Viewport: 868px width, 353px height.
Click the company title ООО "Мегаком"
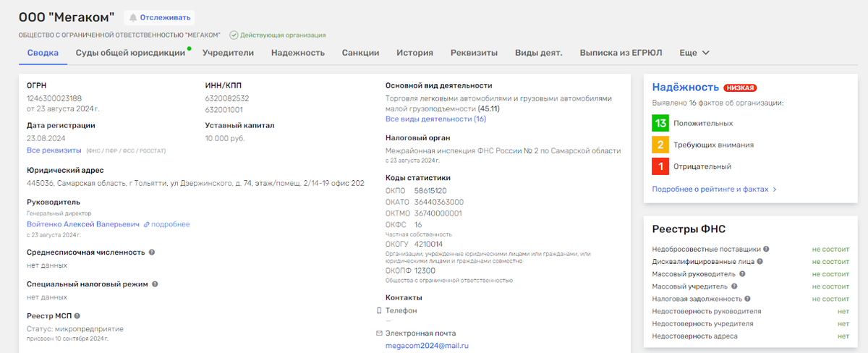pos(67,17)
